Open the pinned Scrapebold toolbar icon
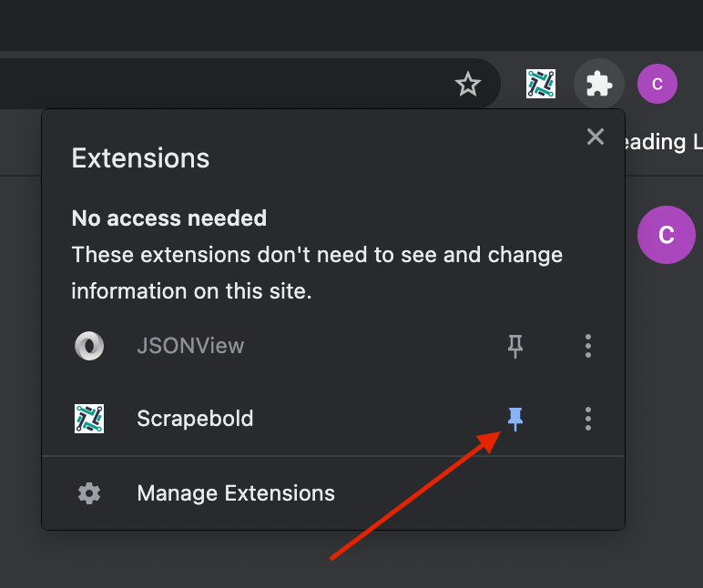 [540, 84]
